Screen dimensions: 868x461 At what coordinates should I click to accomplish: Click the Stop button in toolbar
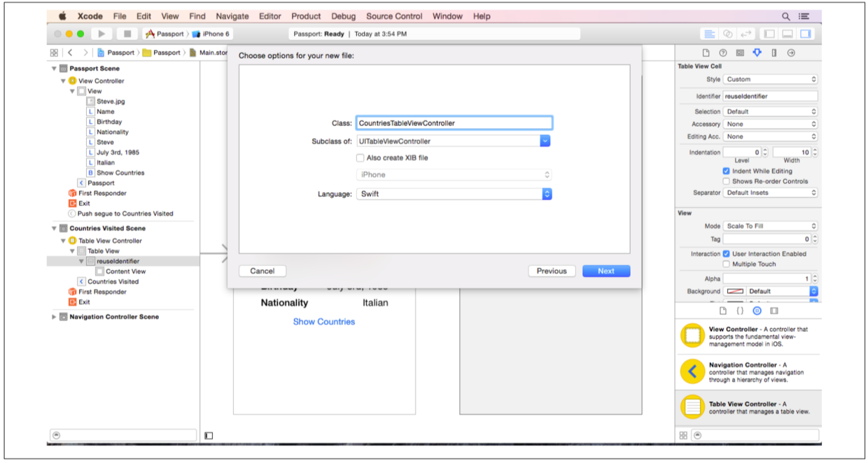(127, 34)
